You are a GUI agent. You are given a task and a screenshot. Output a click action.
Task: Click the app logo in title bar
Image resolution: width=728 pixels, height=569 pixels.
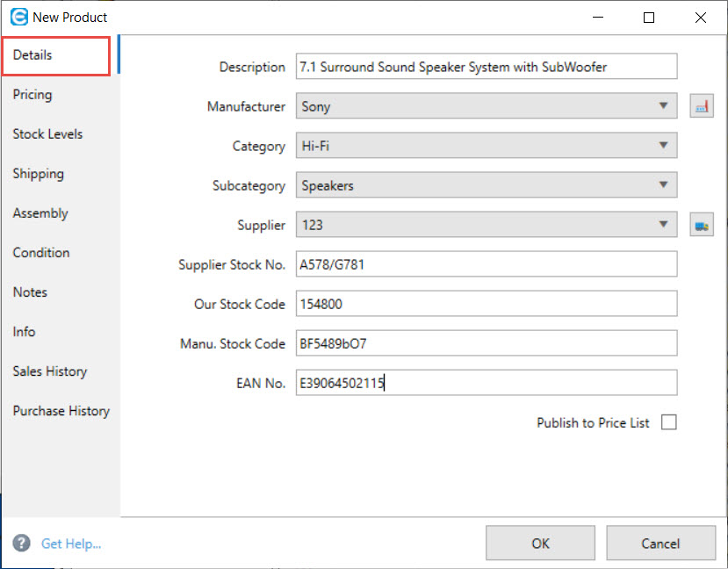[16, 17]
